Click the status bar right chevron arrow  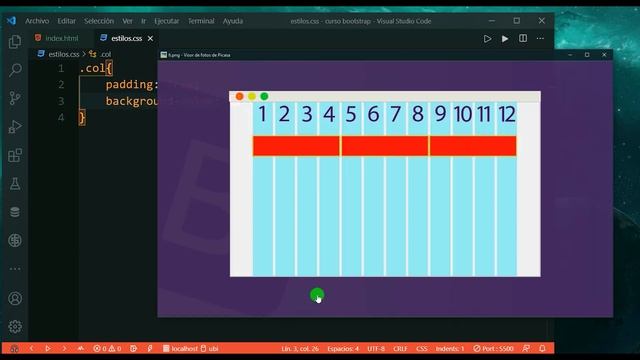coord(64,349)
